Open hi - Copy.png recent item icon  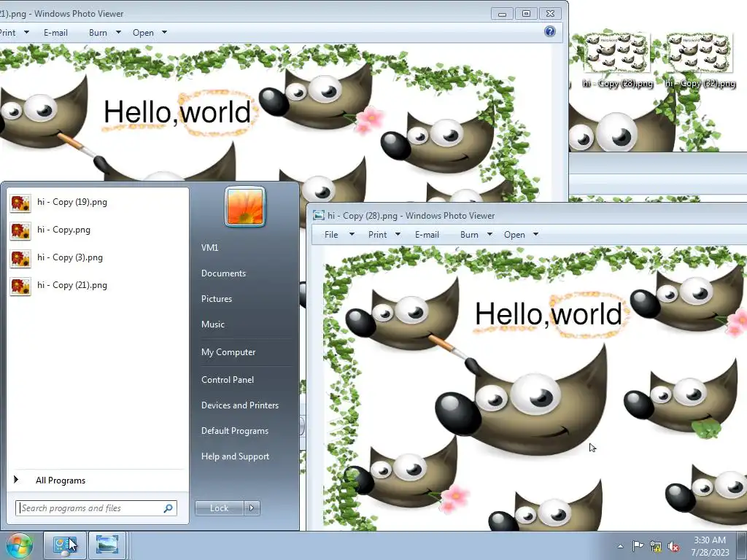(20, 230)
